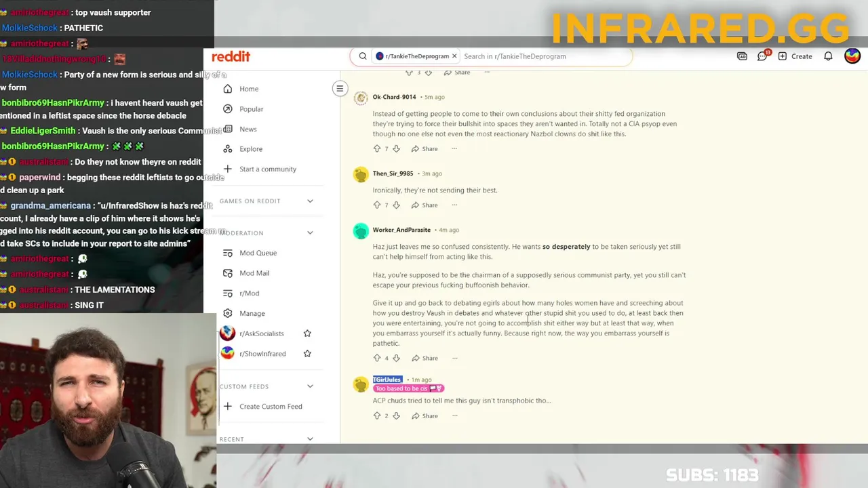Downvote Worker_AndParasite's comment
Viewport: 868px width, 488px height.
396,358
